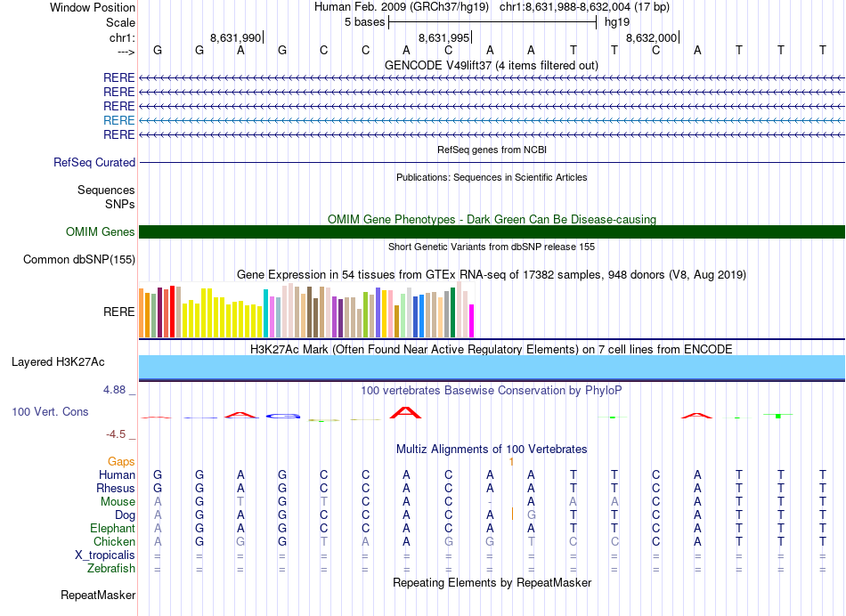Click the 4.88 PhyloP upper scale value
The image size is (846, 616).
pos(114,389)
